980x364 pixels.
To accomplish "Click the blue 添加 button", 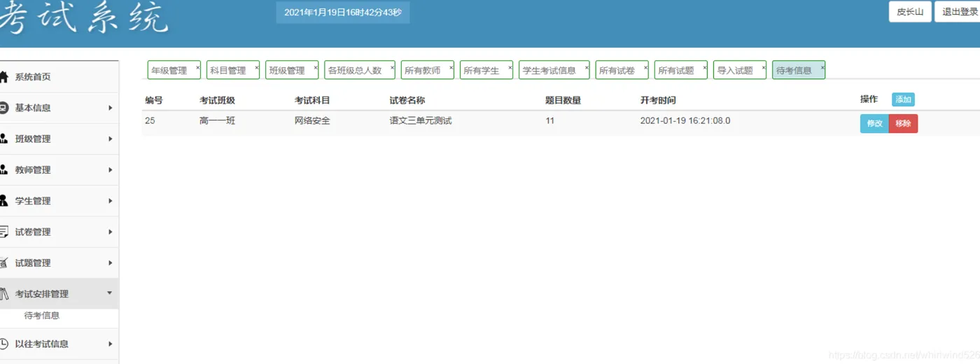I will coord(903,99).
